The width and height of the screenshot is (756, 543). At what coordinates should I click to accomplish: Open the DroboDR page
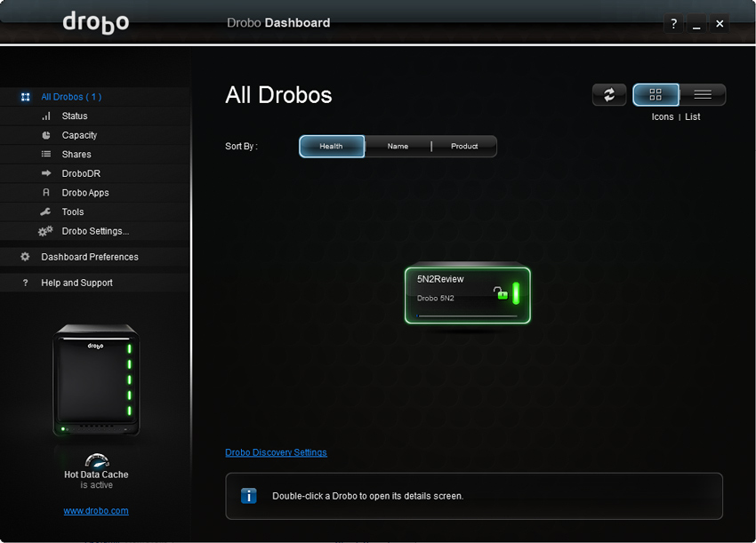click(81, 173)
